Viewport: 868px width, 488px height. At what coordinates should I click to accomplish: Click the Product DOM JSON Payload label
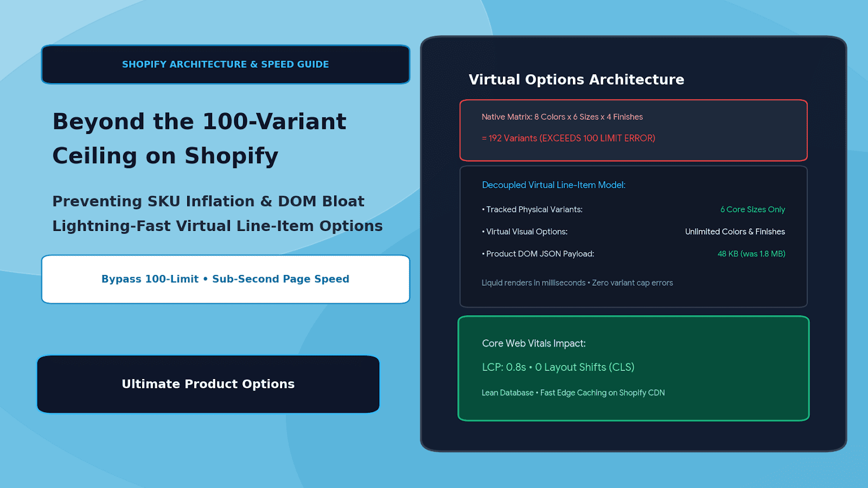point(538,254)
